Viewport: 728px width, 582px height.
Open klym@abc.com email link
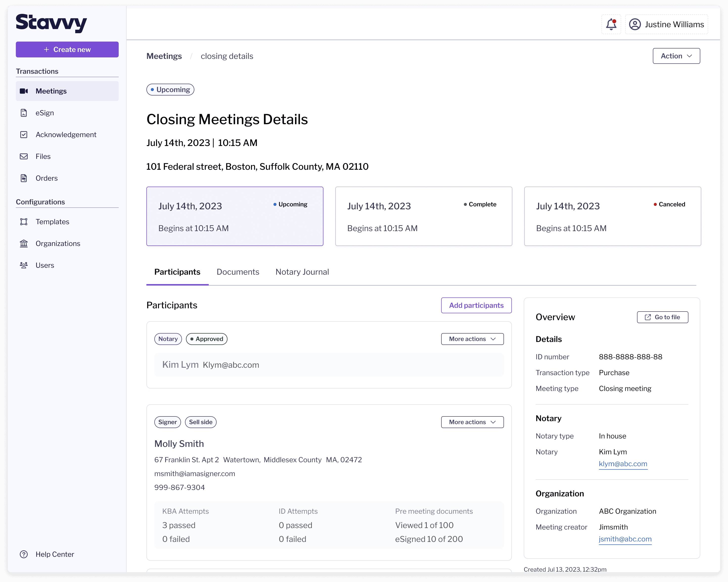[x=623, y=464]
